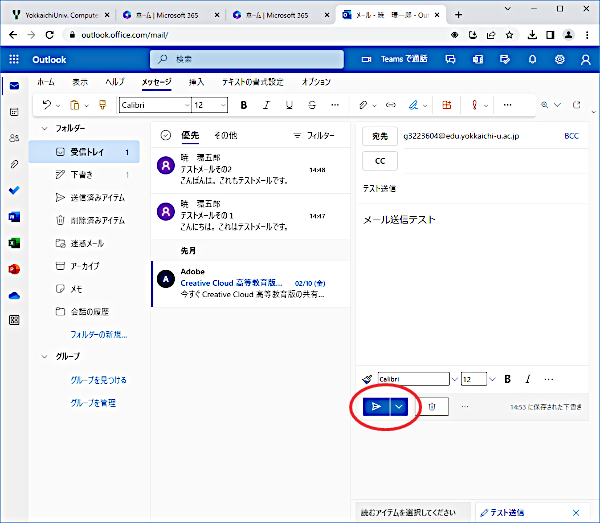Open the テキストの書式設定 tab
Screen dimensions: 600x523
[x=253, y=82]
